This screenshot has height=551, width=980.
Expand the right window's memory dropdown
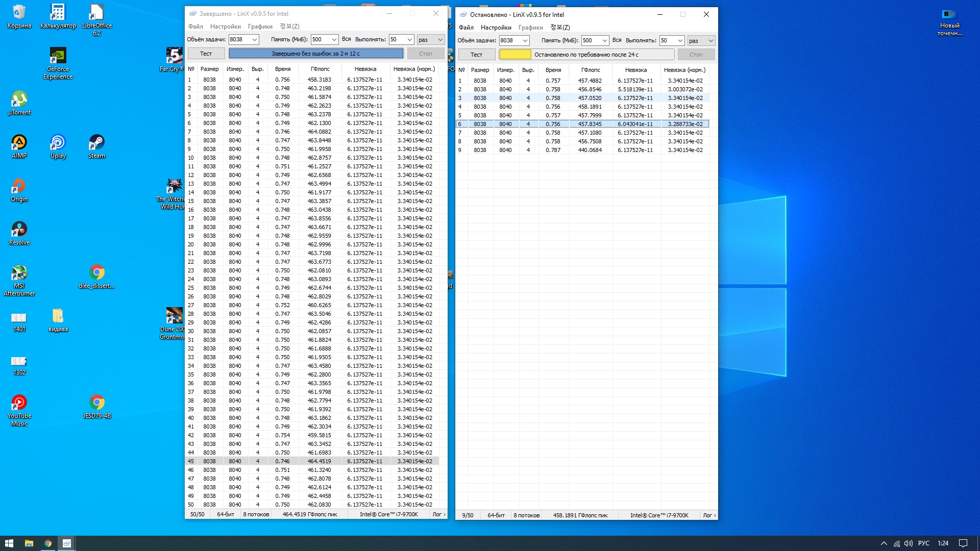coord(605,41)
